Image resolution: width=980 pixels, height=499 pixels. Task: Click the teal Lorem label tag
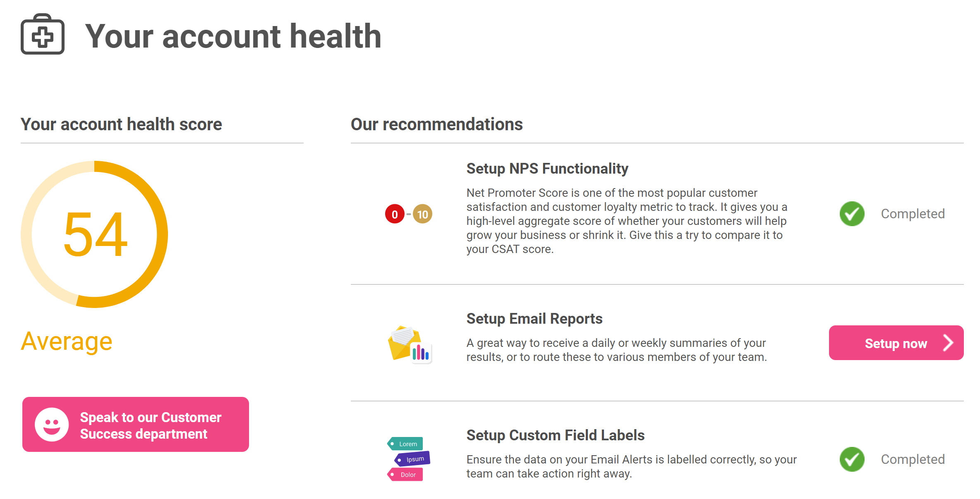(x=405, y=444)
